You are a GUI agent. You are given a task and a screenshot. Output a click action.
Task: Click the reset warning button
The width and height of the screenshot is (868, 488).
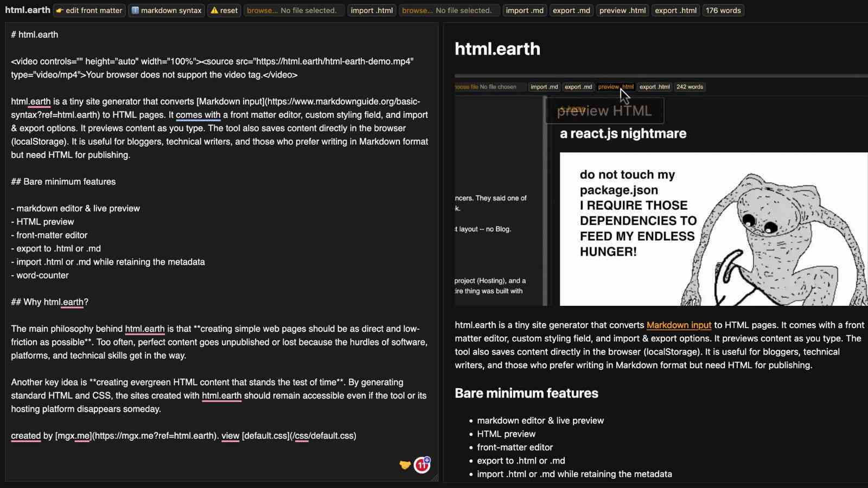[x=224, y=10]
